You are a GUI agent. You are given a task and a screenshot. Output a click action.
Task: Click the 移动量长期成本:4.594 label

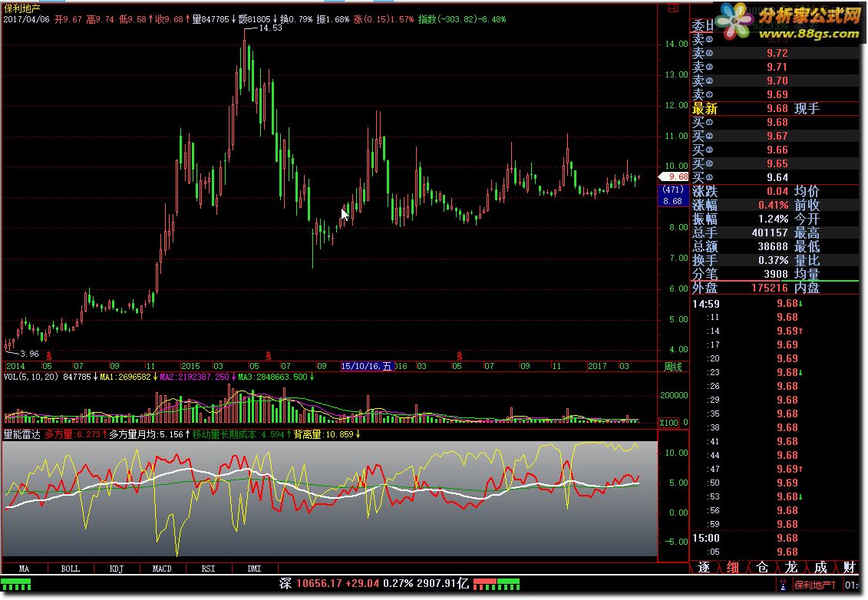pyautogui.click(x=238, y=434)
